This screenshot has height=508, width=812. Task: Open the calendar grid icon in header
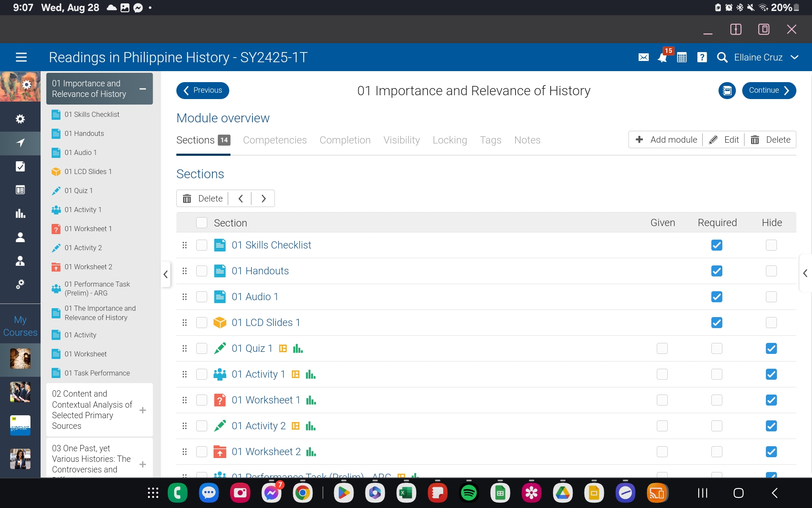point(682,57)
